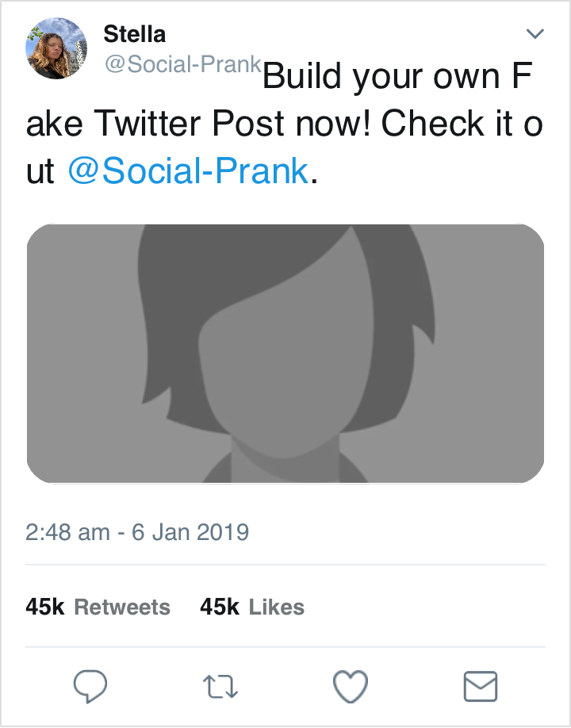Like the tweet with the heart icon
The height and width of the screenshot is (728, 571).
(x=350, y=686)
